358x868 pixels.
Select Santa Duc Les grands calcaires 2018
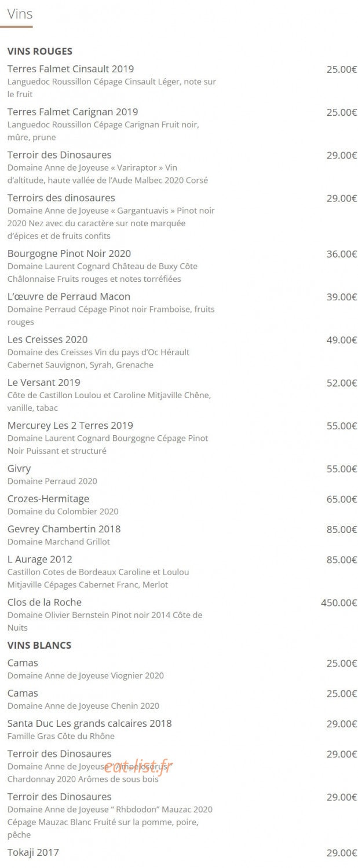[x=90, y=723]
